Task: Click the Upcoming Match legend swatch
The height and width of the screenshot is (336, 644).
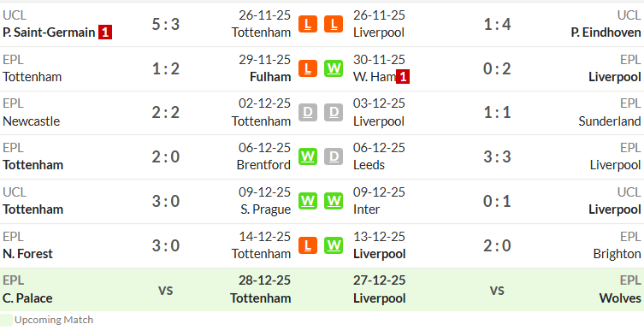Action: point(6,321)
